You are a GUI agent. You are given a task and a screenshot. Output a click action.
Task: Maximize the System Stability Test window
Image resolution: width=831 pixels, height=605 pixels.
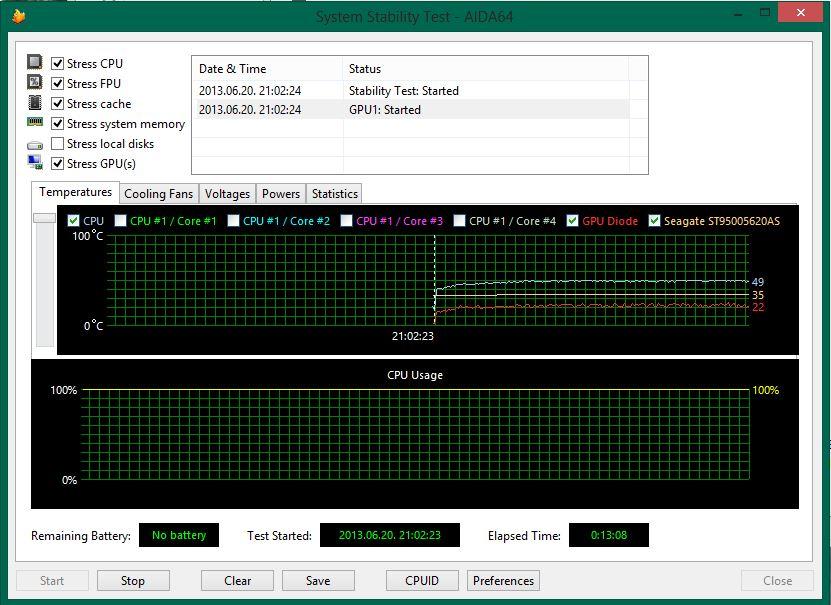[765, 13]
